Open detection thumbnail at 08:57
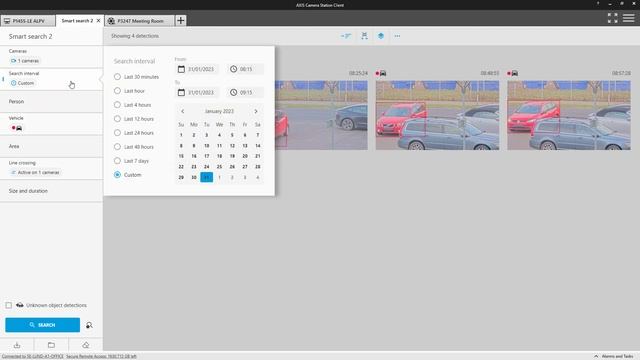This screenshot has width=640, height=360. pos(569,115)
